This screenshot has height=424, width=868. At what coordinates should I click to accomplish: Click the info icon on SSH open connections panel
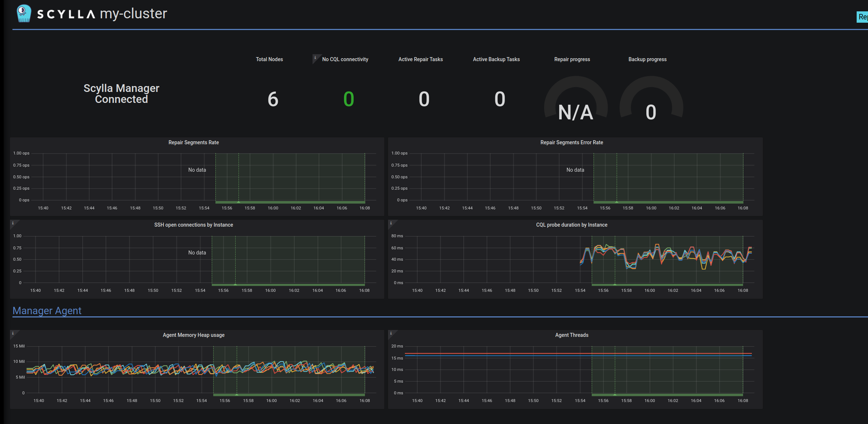pyautogui.click(x=13, y=222)
